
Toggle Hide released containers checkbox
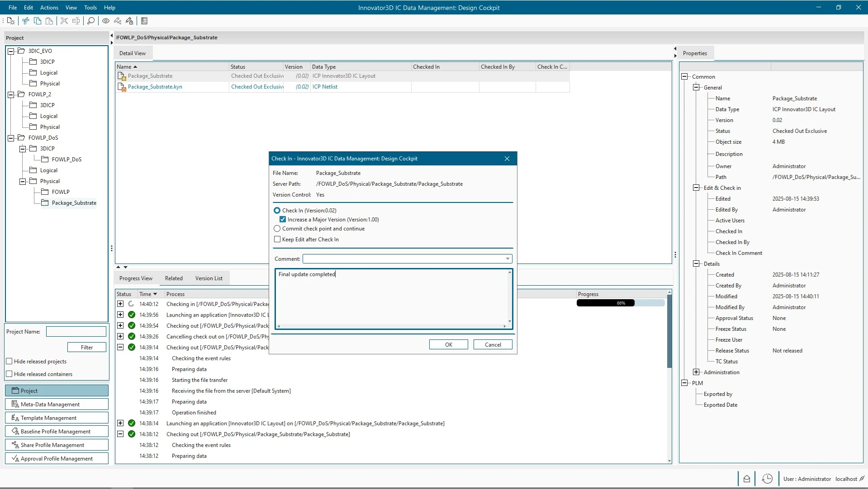pyautogui.click(x=9, y=374)
